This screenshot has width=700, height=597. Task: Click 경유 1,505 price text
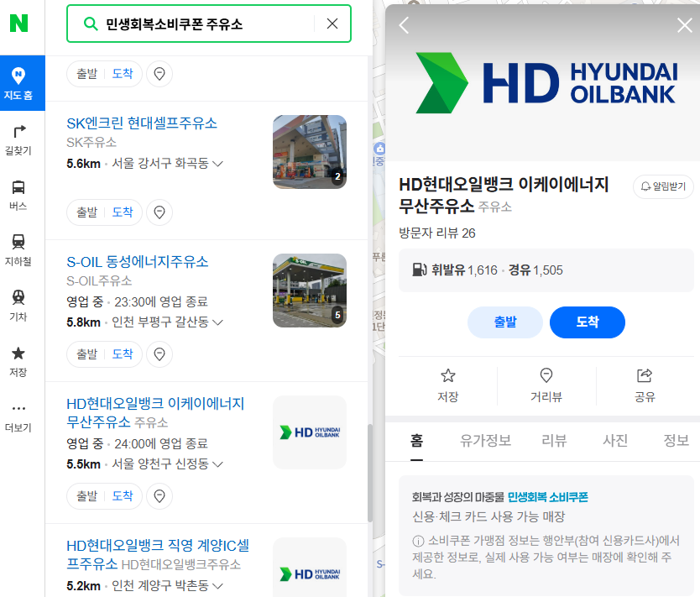pyautogui.click(x=535, y=270)
